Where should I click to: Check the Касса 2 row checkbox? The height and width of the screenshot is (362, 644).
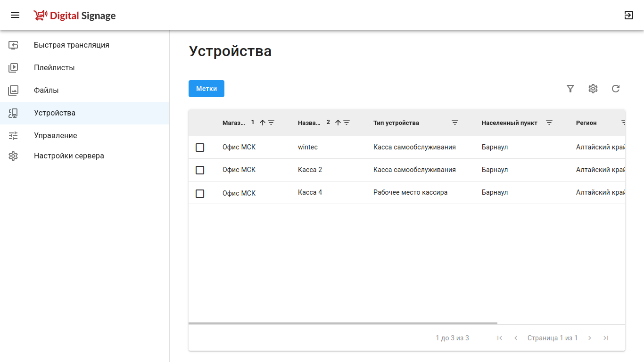pos(200,170)
